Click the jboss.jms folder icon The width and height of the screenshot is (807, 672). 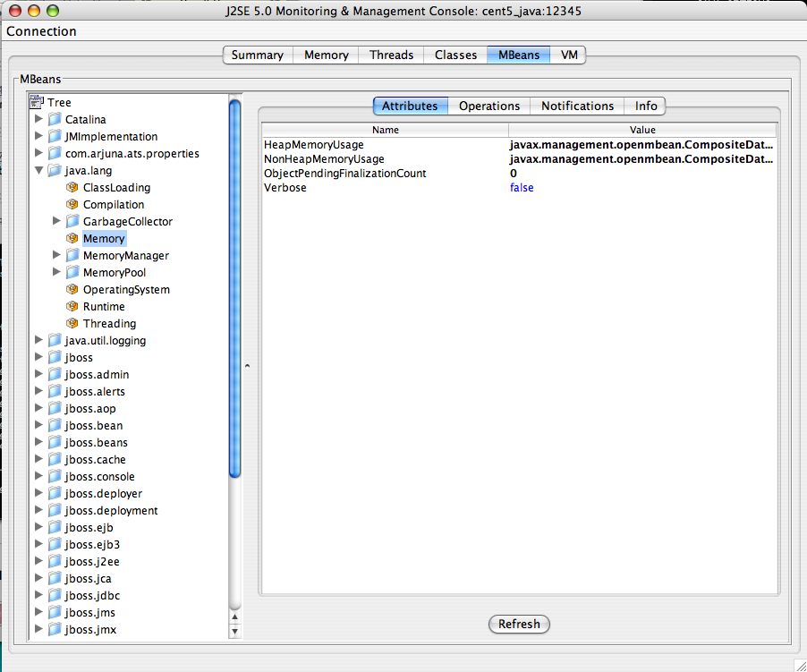(55, 612)
